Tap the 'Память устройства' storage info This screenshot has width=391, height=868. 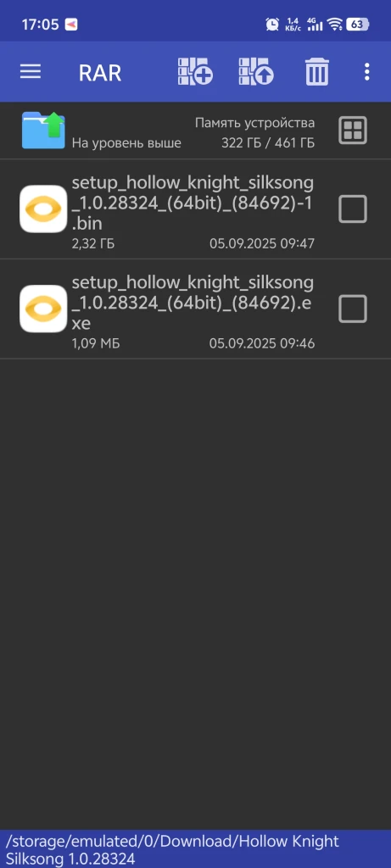254,124
